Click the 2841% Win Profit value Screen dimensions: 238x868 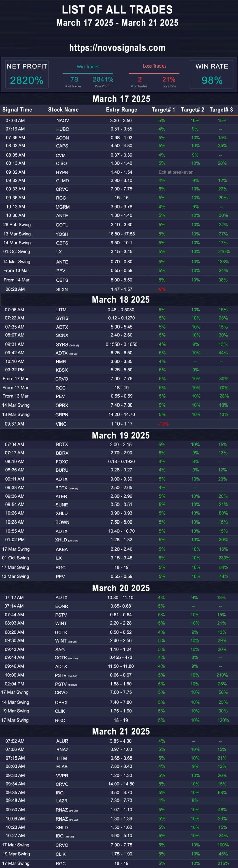pyautogui.click(x=103, y=79)
